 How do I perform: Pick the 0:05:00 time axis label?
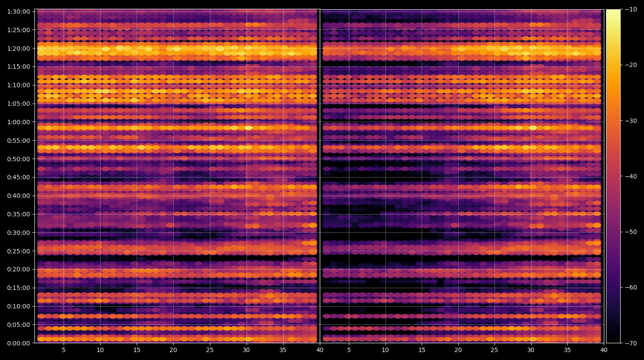pos(19,325)
